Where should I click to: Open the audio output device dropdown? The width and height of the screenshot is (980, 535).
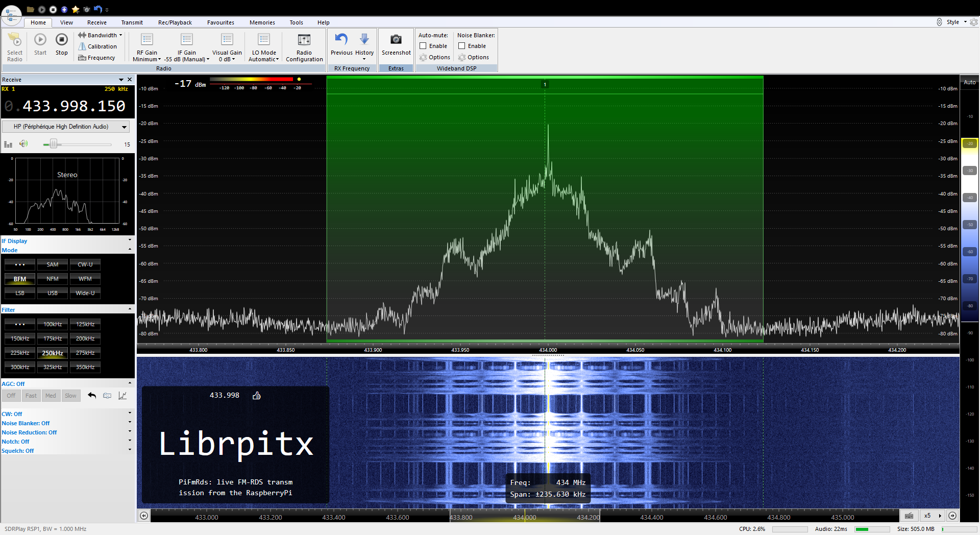click(124, 127)
